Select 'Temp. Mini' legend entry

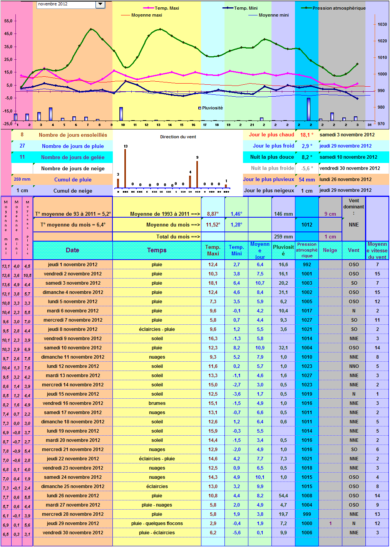(240, 8)
